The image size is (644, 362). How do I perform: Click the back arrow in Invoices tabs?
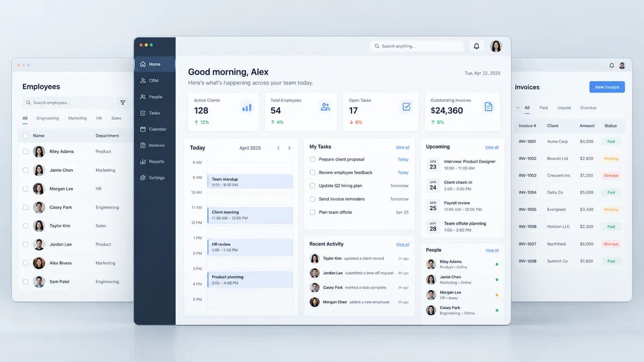(518, 108)
